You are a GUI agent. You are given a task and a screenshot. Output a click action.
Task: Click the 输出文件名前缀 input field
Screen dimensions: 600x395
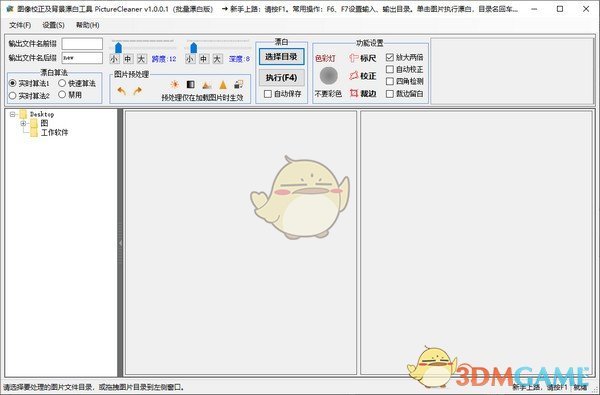coord(82,44)
